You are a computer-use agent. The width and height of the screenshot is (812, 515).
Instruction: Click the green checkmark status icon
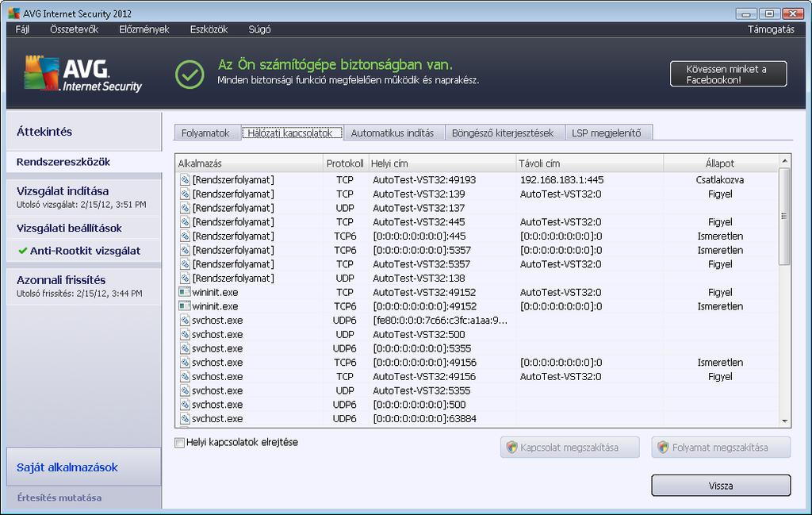tap(190, 74)
